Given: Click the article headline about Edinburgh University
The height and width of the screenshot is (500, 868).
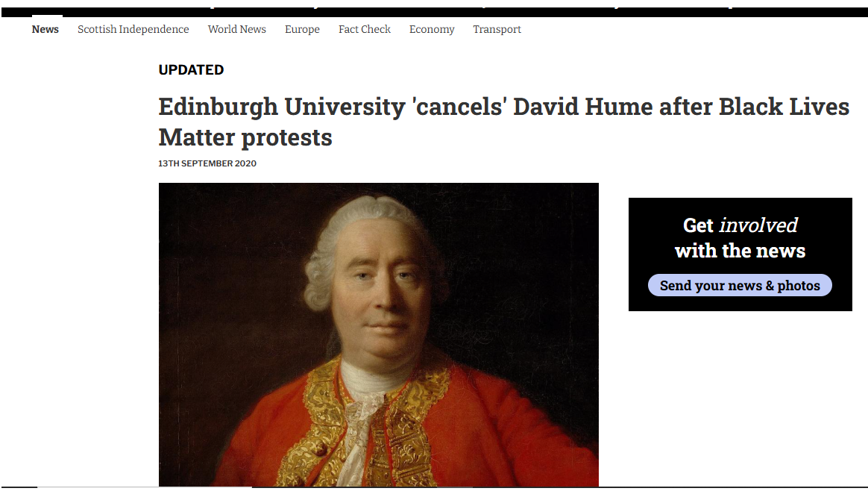Looking at the screenshot, I should [x=504, y=122].
